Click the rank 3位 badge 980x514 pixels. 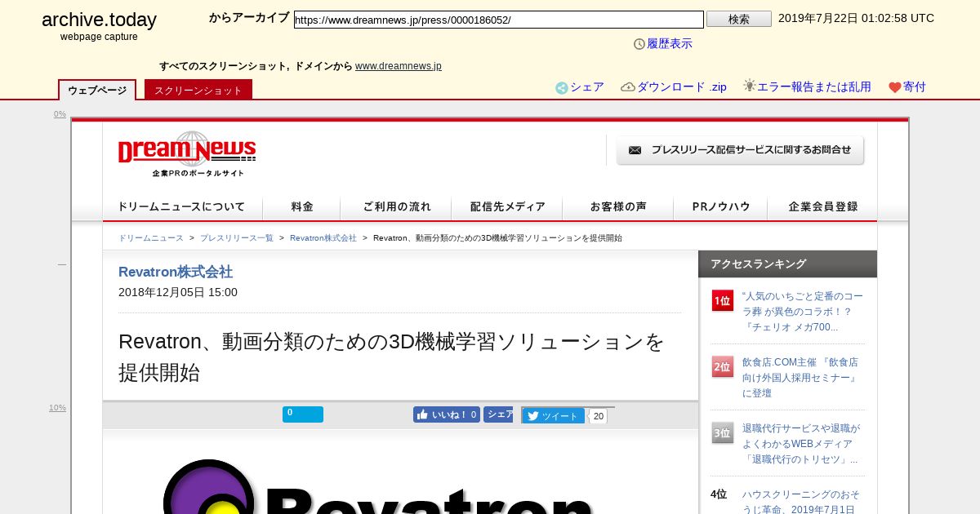[x=723, y=433]
